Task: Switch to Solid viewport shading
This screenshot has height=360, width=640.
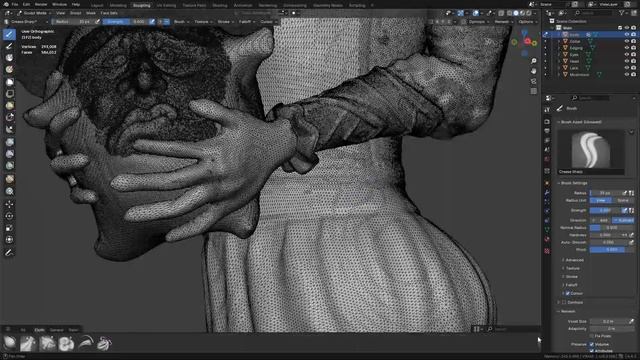Action: (x=516, y=13)
